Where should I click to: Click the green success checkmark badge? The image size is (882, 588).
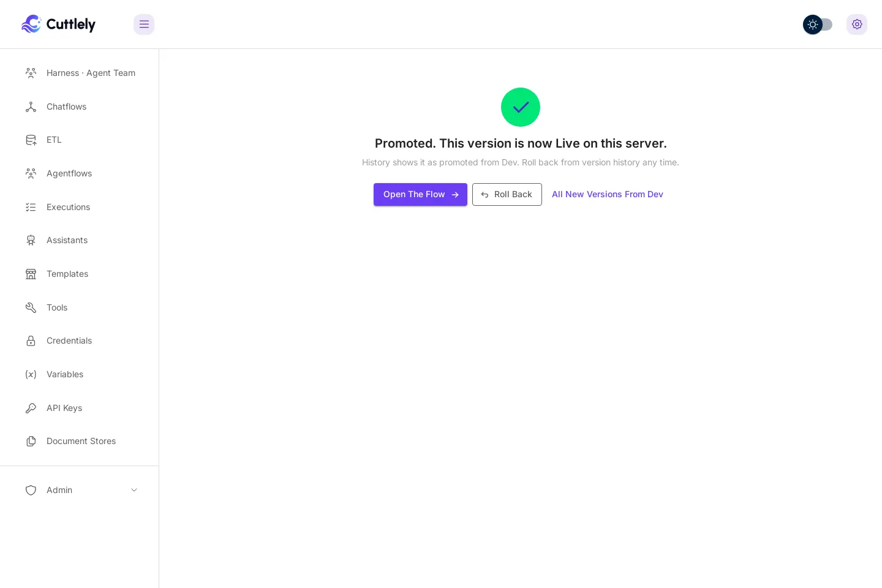tap(521, 107)
